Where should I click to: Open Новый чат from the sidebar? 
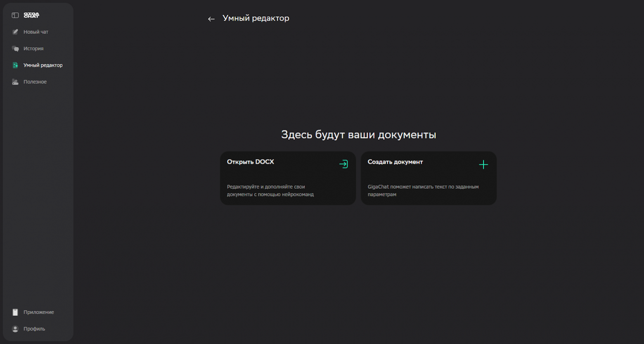(x=36, y=31)
